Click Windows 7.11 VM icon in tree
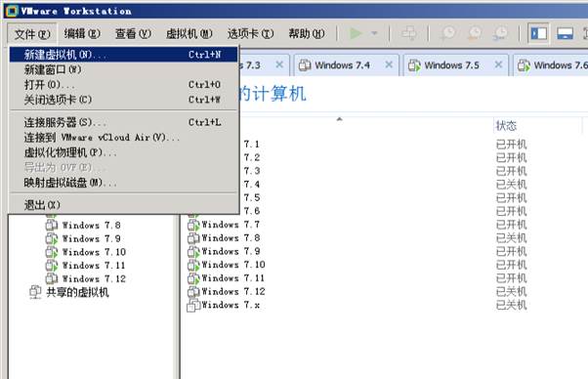 click(x=52, y=266)
